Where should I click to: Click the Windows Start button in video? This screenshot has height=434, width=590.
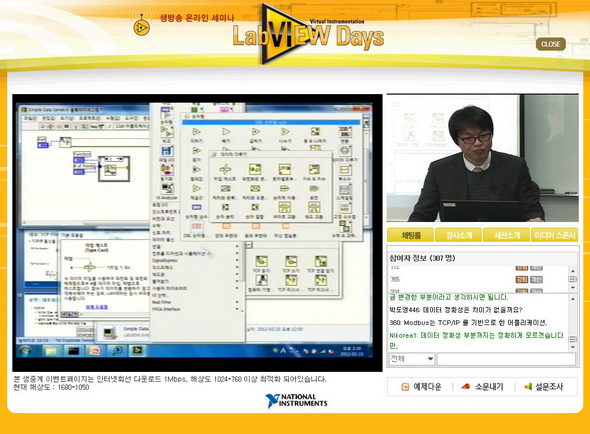[x=25, y=350]
